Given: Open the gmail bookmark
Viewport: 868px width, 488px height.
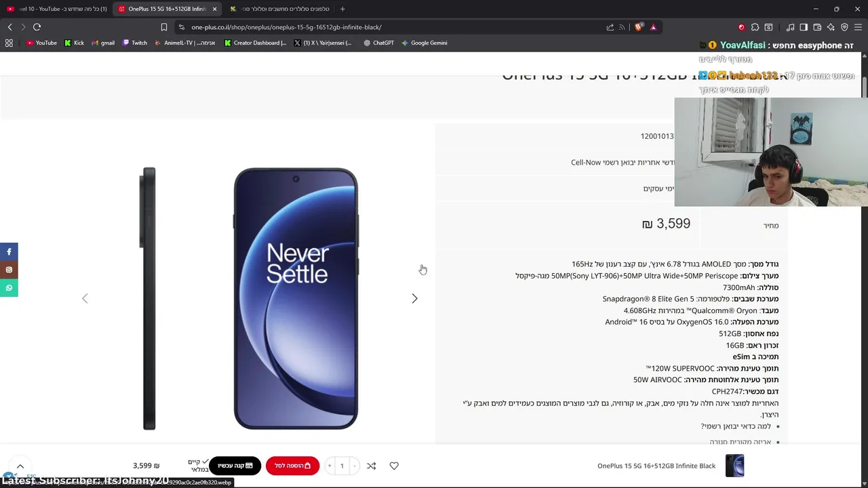Looking at the screenshot, I should (102, 43).
